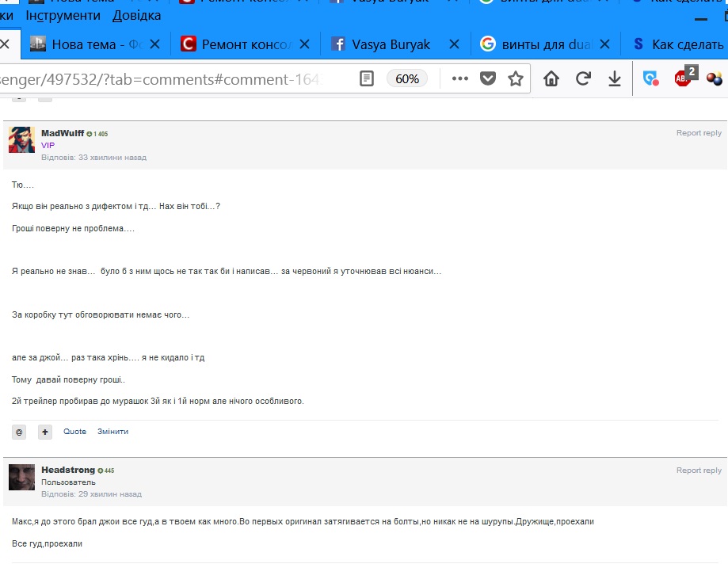728x564 pixels.
Task: Switch to the Google 'винты для dual' tab
Action: coord(540,44)
